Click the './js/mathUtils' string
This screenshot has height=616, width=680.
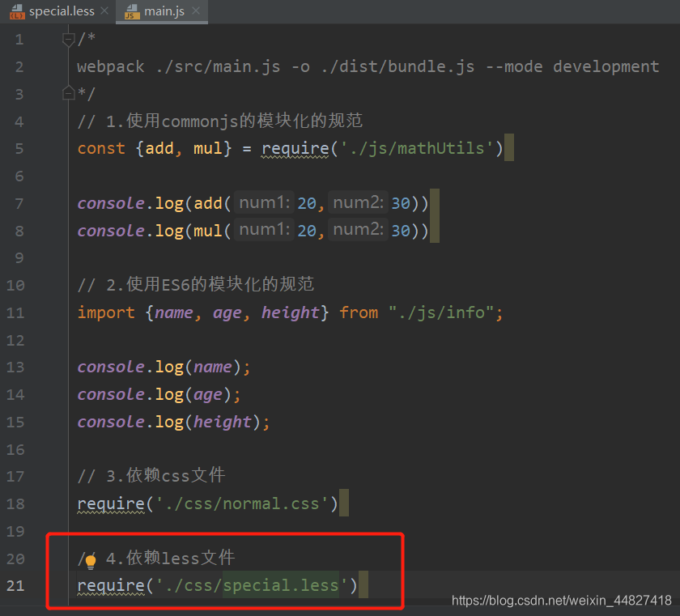(417, 148)
